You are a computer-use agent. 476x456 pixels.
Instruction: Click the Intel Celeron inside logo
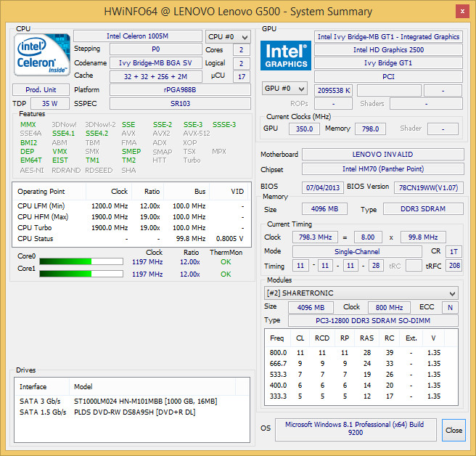(42, 54)
